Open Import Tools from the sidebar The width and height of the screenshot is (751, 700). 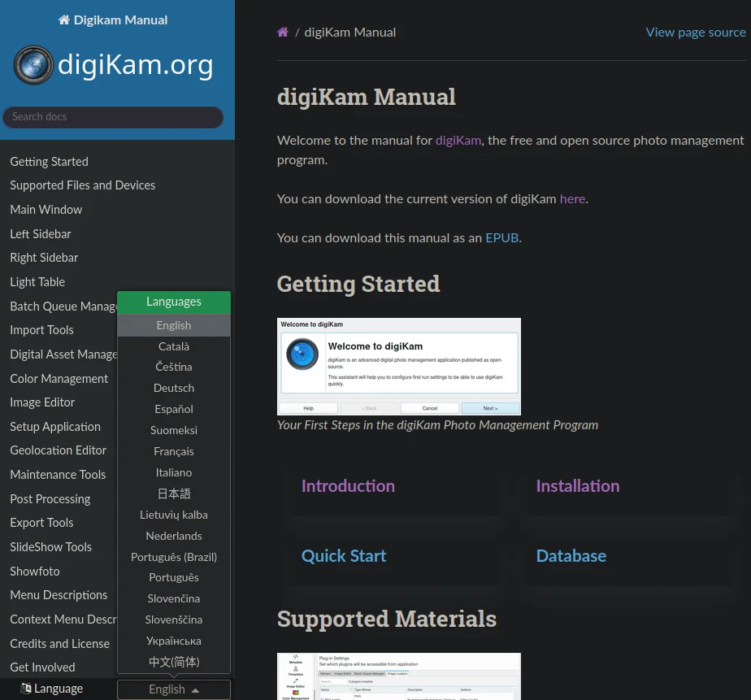point(41,330)
